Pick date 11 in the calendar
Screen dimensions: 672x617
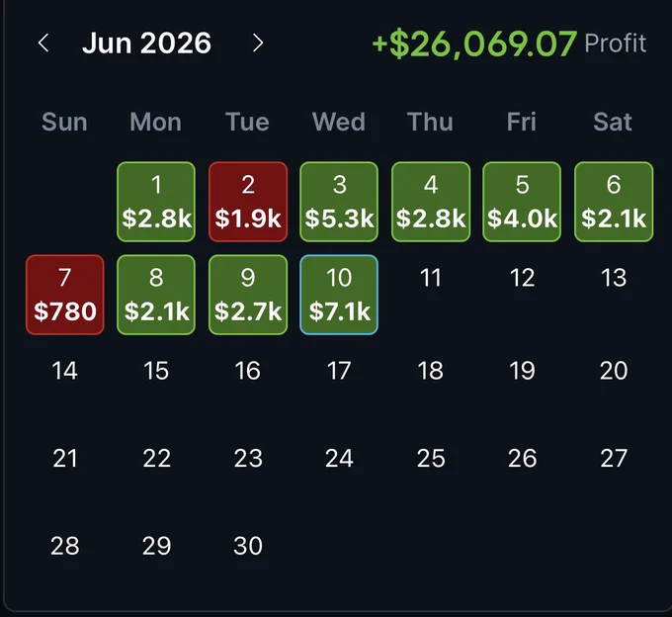click(431, 278)
